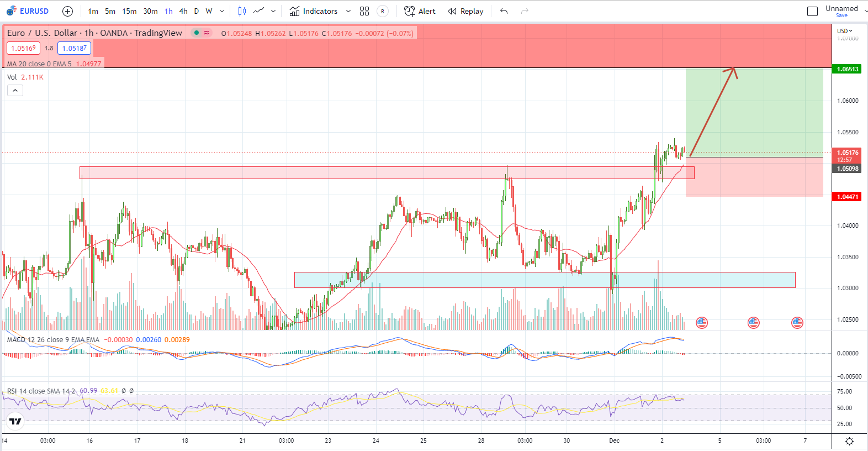
Task: Open the Indicators dialog
Action: 313,11
